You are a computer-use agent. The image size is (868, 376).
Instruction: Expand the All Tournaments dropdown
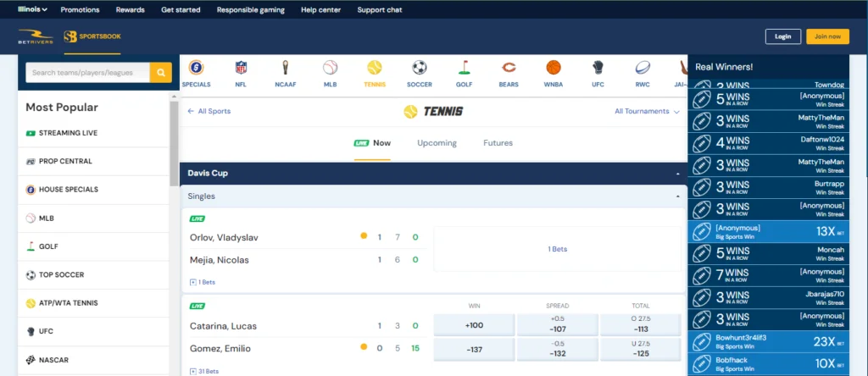(647, 111)
